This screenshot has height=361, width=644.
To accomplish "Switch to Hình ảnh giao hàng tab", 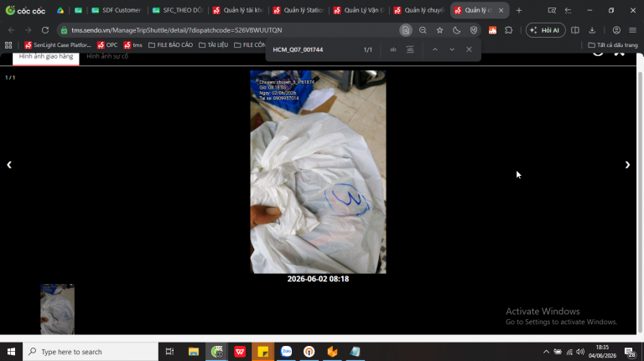I will pyautogui.click(x=46, y=57).
